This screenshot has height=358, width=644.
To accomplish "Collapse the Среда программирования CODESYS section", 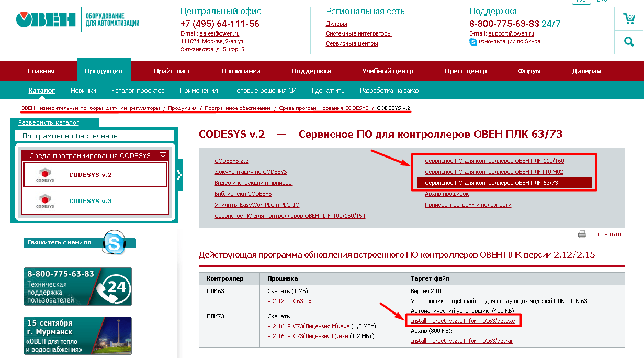I will point(163,155).
